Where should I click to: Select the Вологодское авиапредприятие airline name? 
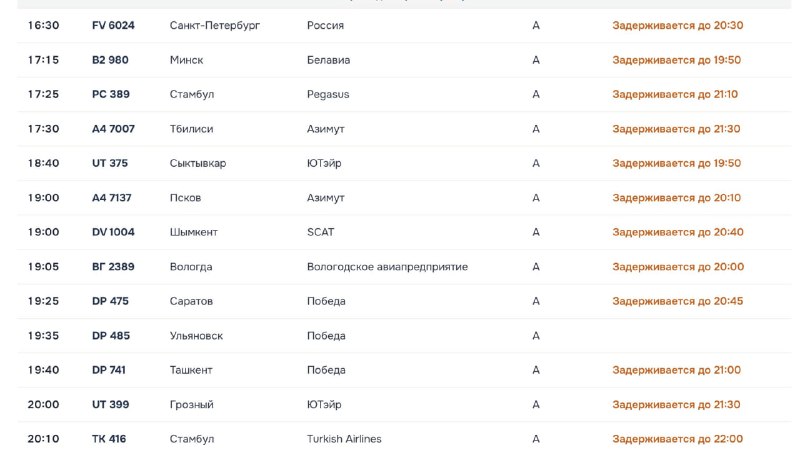point(387,267)
